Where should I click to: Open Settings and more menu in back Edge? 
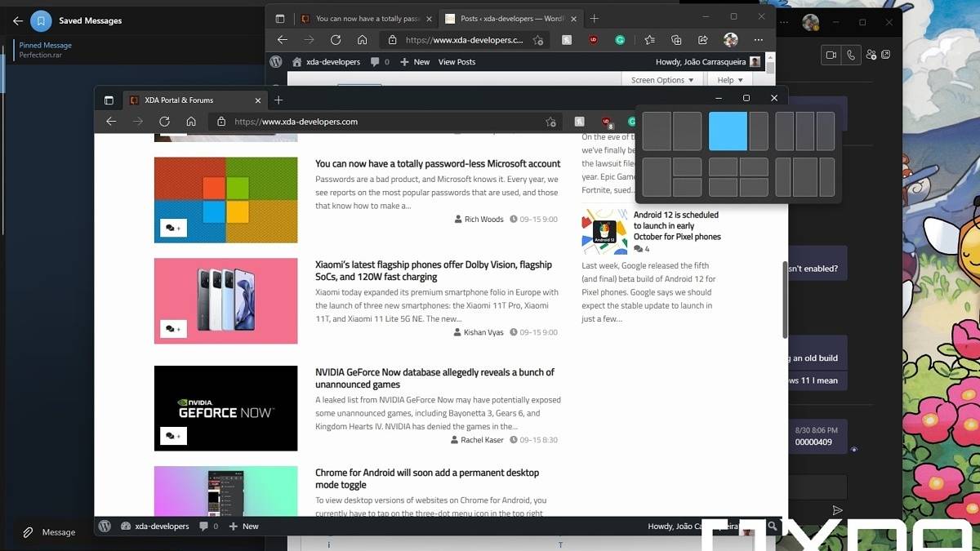759,39
